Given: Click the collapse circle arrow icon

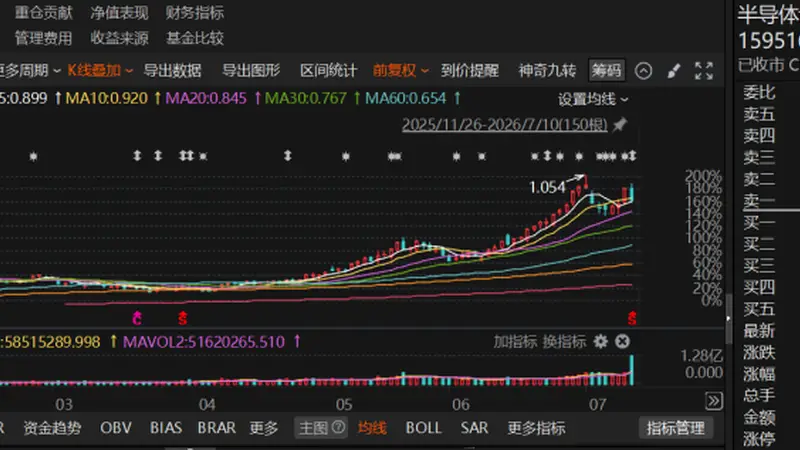Looking at the screenshot, I should pos(643,71).
